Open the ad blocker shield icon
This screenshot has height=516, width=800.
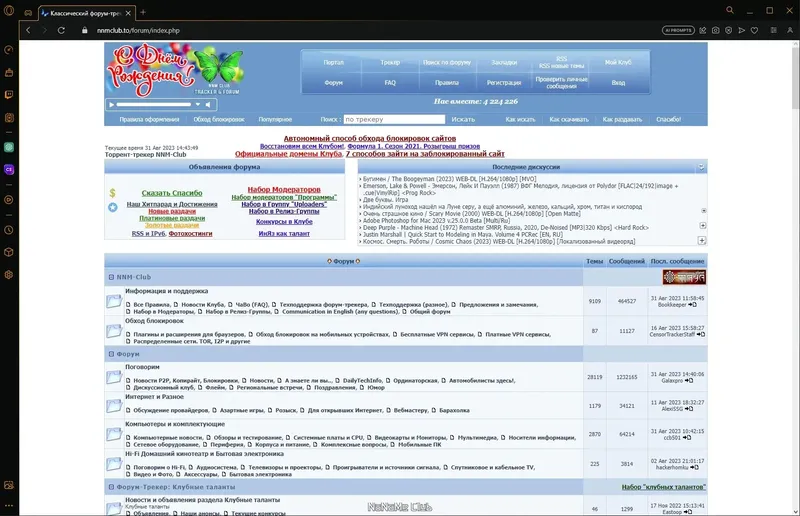[x=729, y=30]
